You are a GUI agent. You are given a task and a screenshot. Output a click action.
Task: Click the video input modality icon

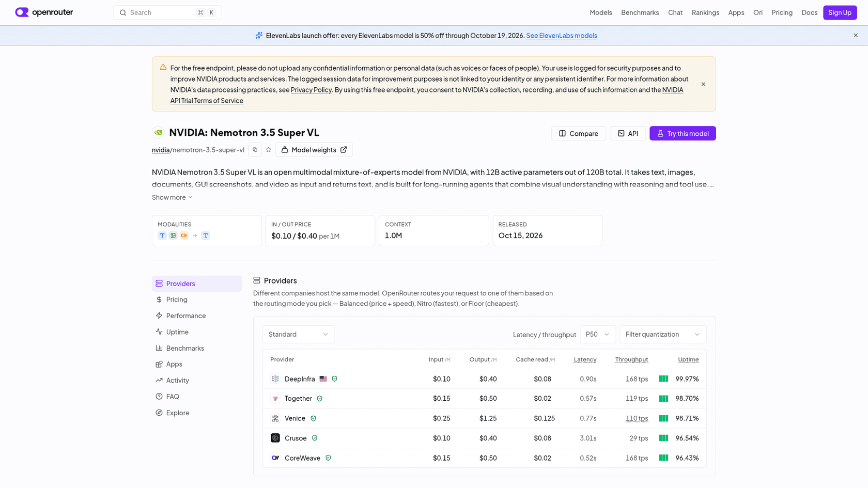184,235
